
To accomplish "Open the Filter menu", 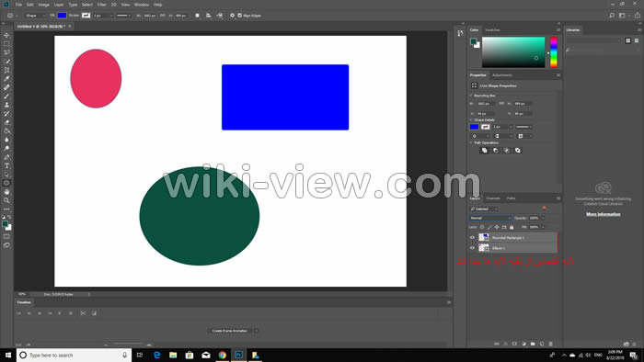I will [x=101, y=5].
